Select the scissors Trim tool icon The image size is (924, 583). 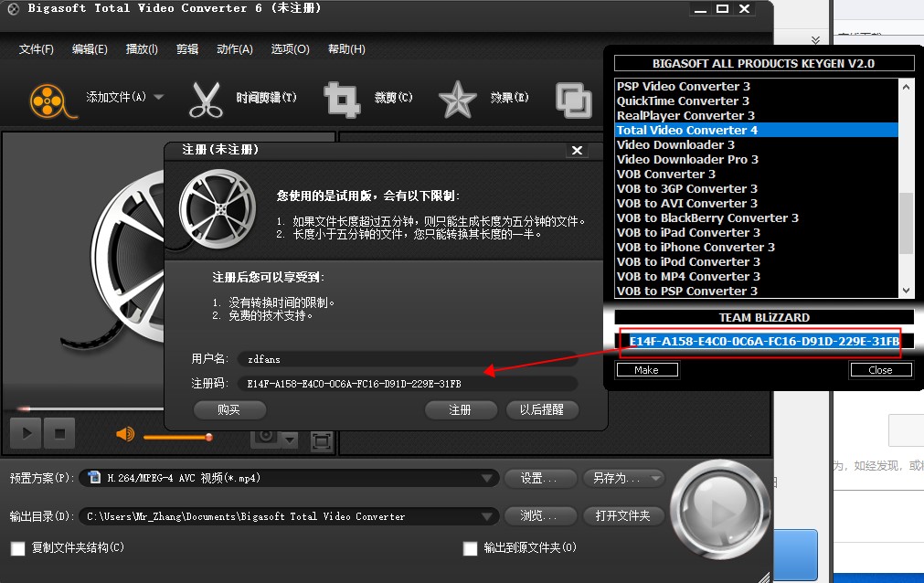[206, 100]
